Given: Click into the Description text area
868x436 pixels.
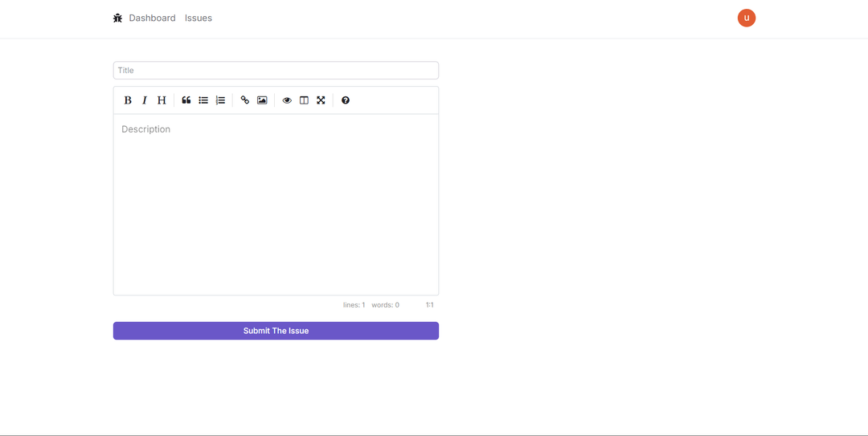Looking at the screenshot, I should (276, 205).
